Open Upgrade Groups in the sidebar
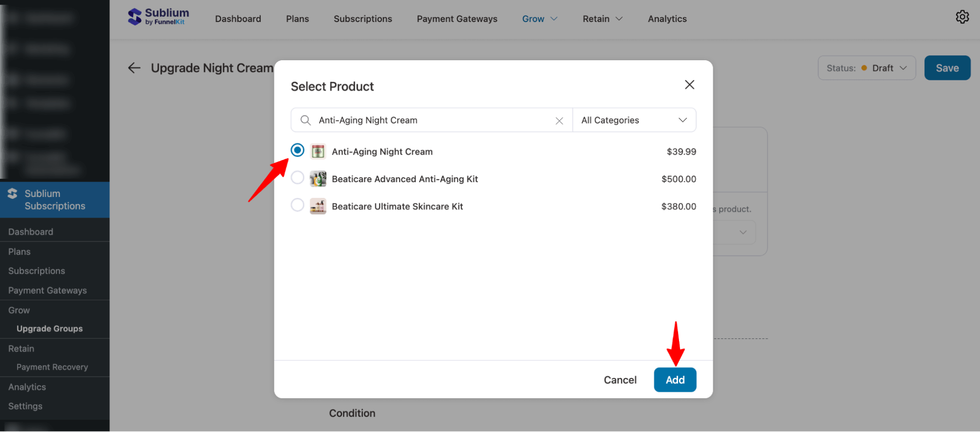 [x=50, y=329]
